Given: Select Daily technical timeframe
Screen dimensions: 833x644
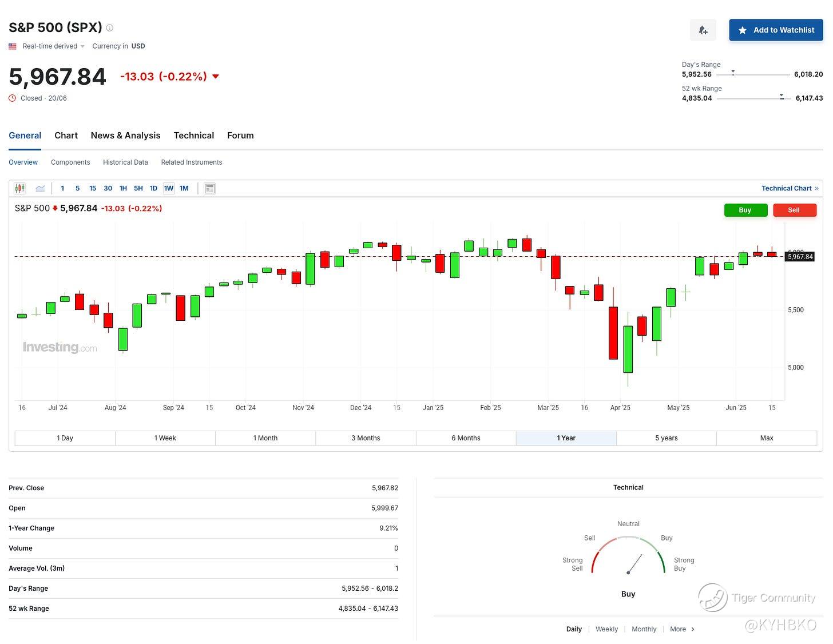Looking at the screenshot, I should tap(574, 629).
